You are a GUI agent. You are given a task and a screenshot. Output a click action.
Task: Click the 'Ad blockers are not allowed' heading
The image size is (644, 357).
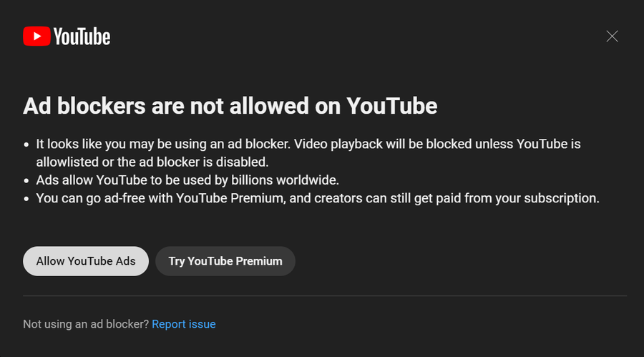[x=230, y=106]
